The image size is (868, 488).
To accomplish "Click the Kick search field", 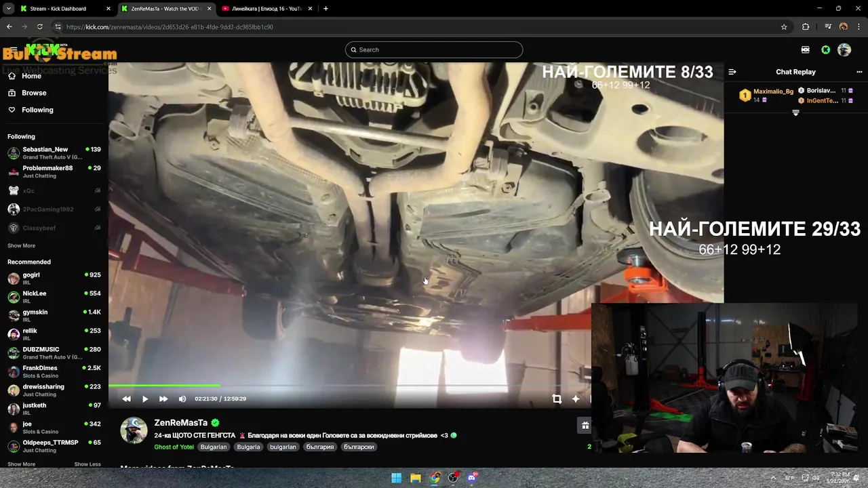I will pos(434,49).
